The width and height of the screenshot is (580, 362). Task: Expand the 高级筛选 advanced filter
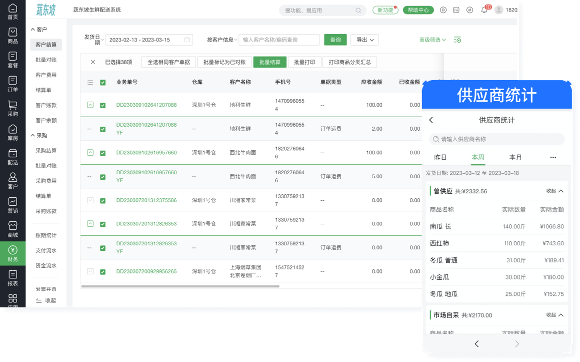point(432,40)
